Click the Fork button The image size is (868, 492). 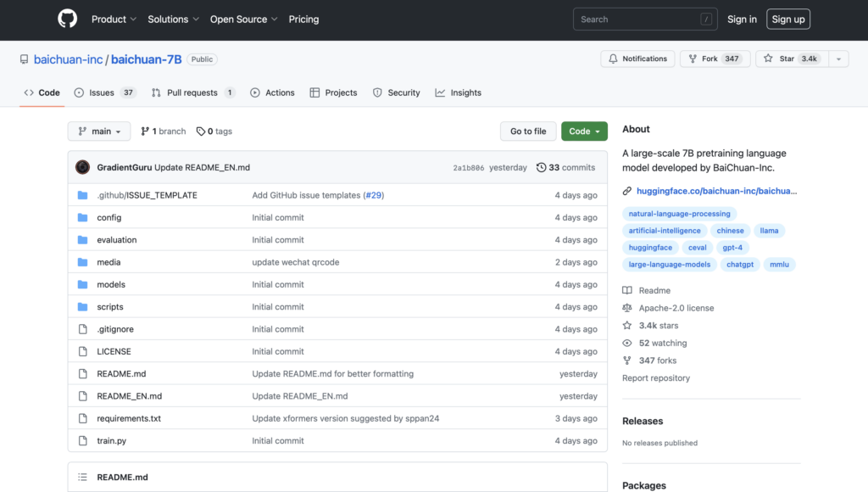(x=715, y=59)
